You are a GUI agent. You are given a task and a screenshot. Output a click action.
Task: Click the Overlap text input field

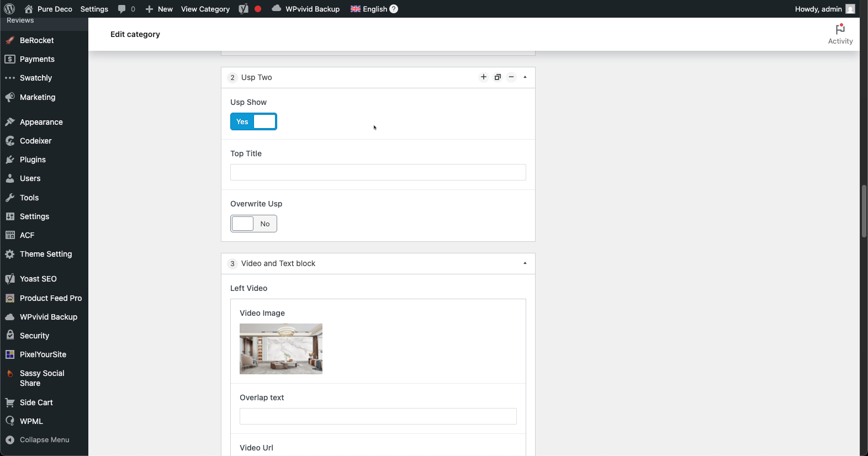[378, 416]
